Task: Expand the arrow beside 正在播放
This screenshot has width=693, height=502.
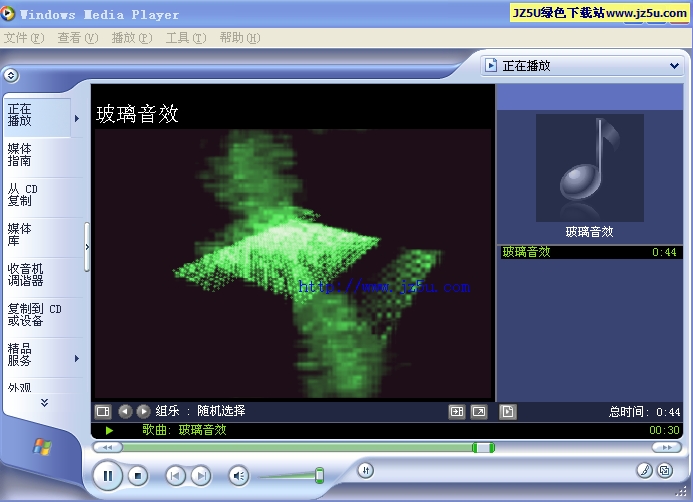Action: pos(77,118)
